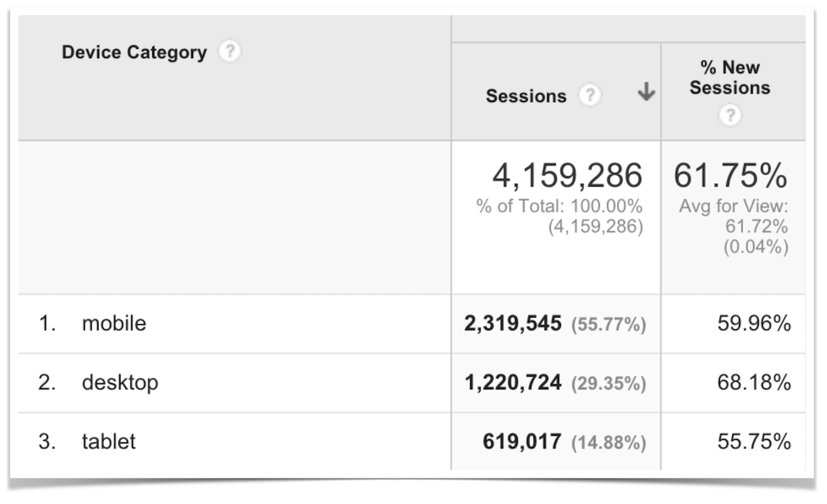Sort by % New Sessions header
The height and width of the screenshot is (504, 827).
(x=730, y=78)
